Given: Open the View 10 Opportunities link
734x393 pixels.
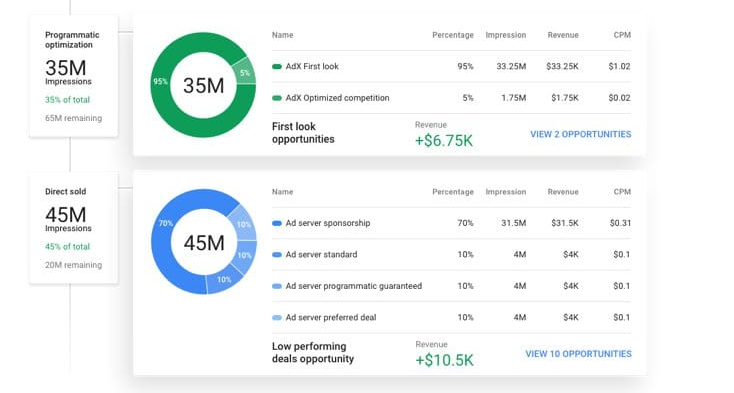Looking at the screenshot, I should (x=578, y=354).
